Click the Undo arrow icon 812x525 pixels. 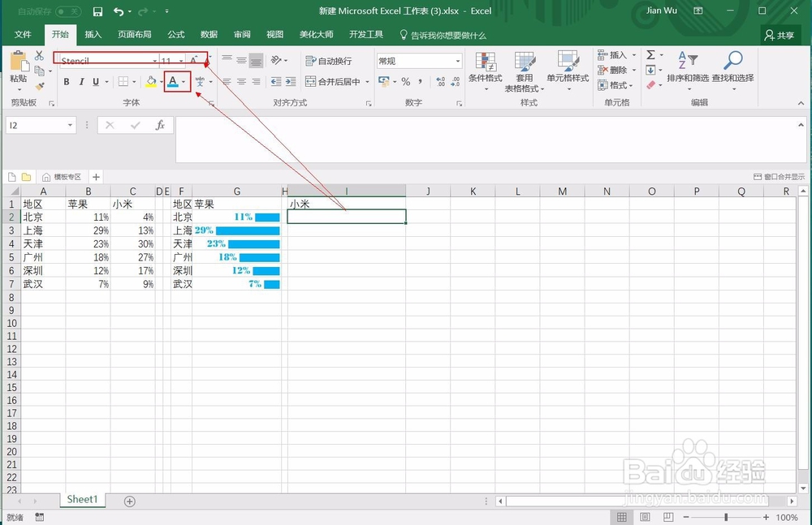119,11
